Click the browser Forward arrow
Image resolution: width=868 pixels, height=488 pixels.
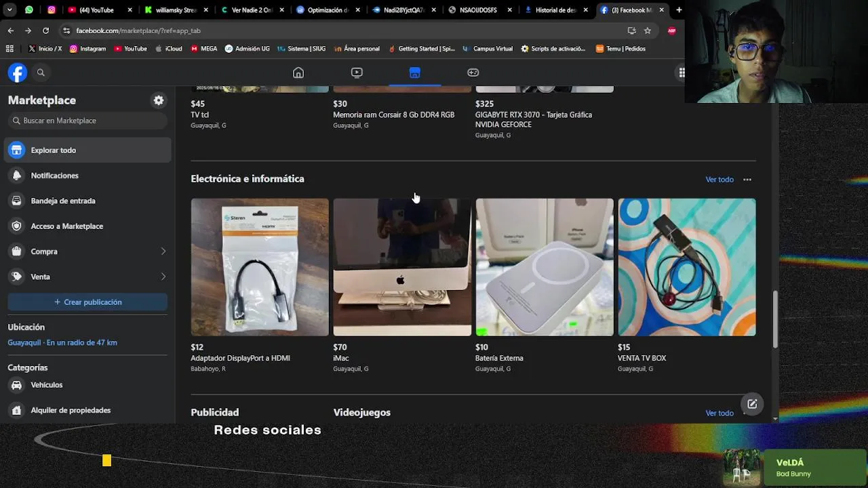28,30
